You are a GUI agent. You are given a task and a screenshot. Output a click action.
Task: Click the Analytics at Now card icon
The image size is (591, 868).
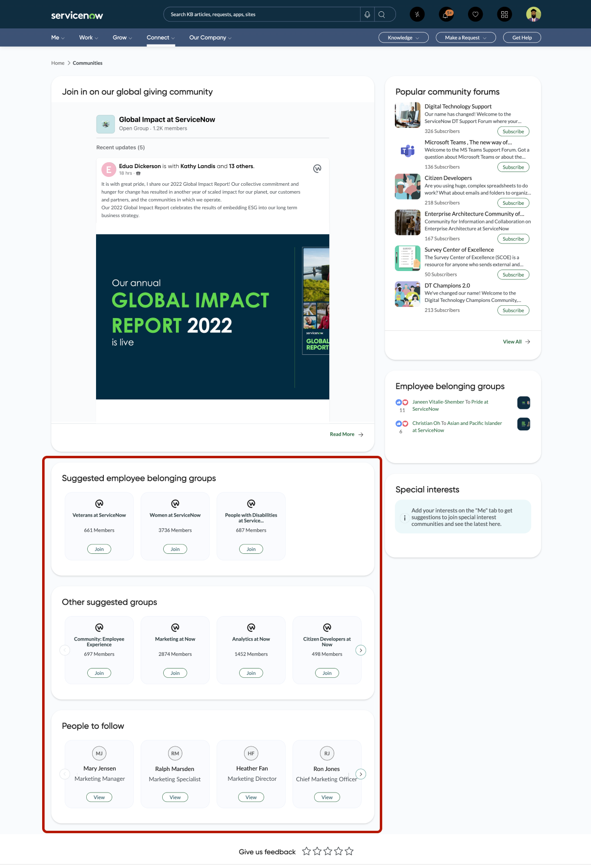click(251, 627)
